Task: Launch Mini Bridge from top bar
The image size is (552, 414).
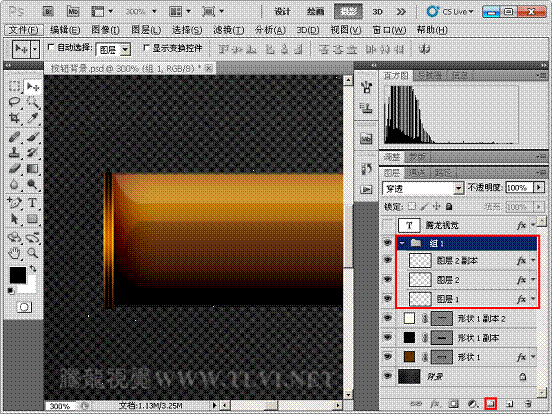Action: (73, 12)
